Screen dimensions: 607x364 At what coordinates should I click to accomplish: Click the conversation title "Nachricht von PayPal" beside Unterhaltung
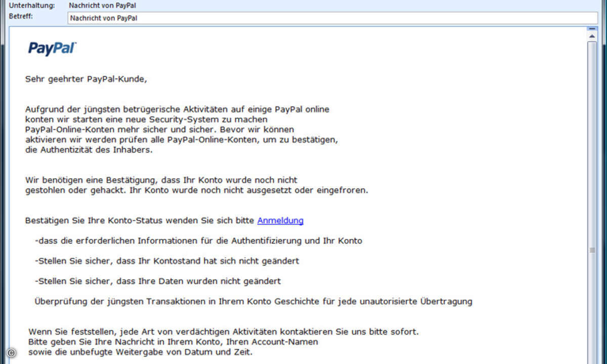point(103,6)
